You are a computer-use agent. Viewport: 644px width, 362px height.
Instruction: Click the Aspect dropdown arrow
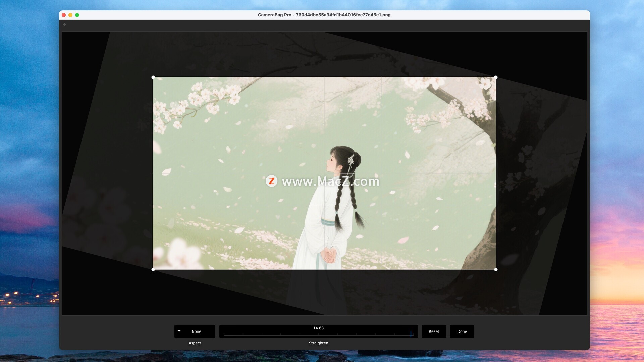coord(179,331)
